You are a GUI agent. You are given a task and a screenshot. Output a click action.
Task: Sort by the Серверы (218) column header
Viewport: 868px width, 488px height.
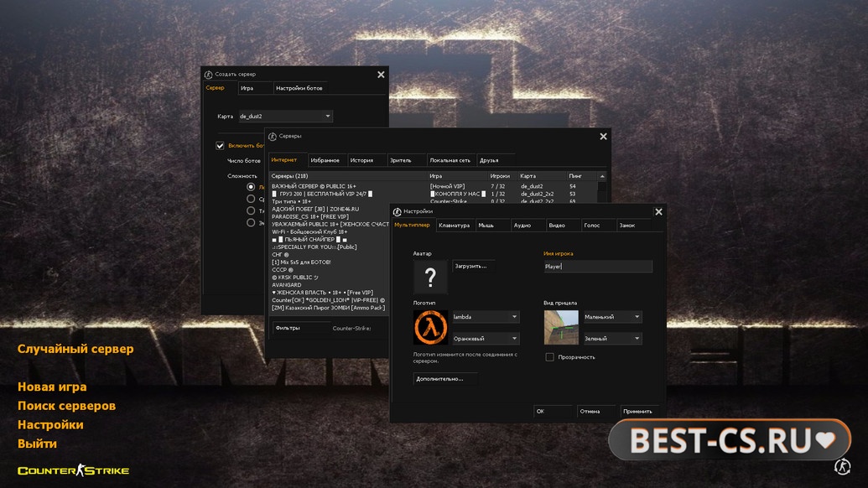[x=348, y=176]
